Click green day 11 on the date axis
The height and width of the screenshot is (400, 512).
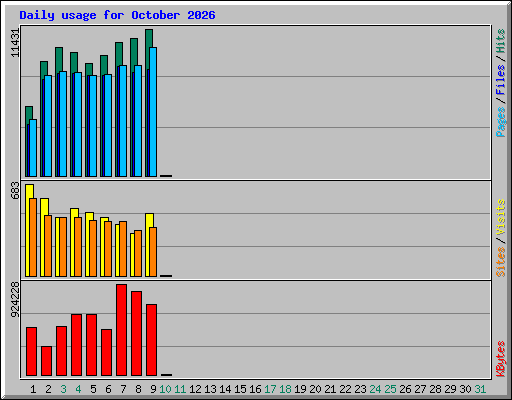coord(180,389)
